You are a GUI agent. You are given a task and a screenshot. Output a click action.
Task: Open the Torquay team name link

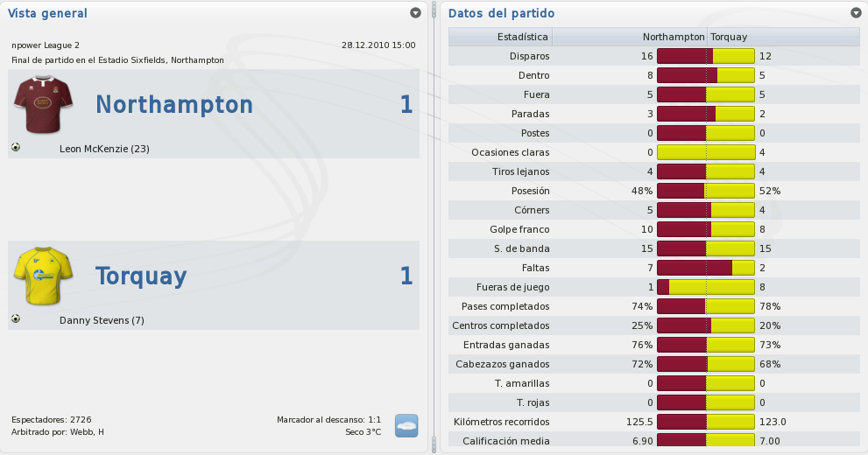click(x=141, y=276)
